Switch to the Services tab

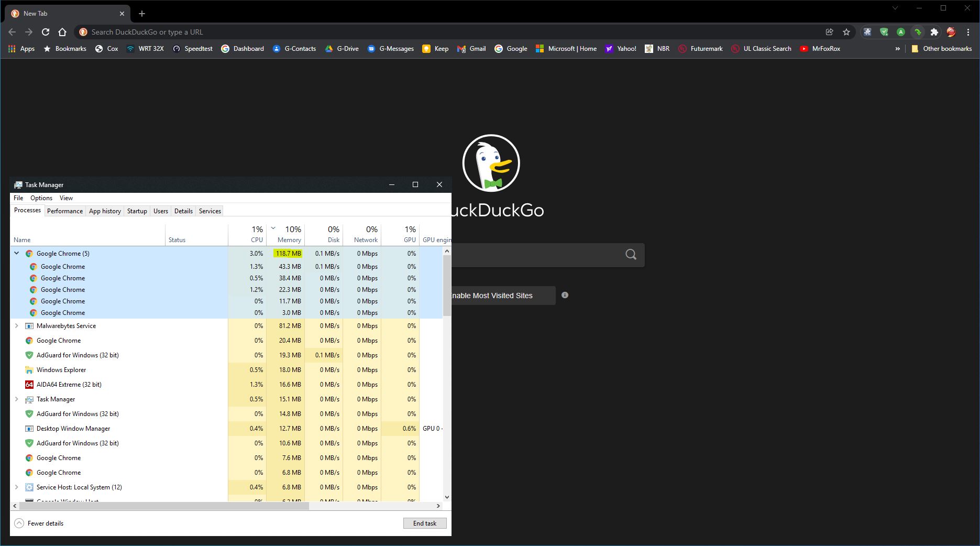click(210, 211)
